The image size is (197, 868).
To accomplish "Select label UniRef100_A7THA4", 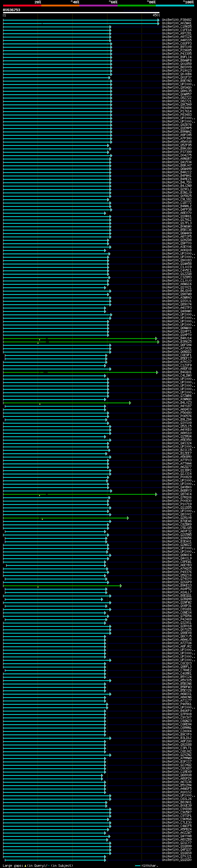I will pos(177,464).
